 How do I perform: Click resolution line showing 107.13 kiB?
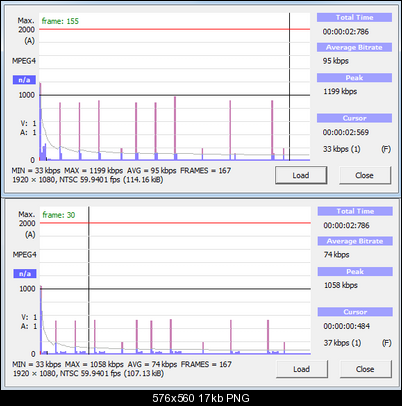[x=88, y=373]
